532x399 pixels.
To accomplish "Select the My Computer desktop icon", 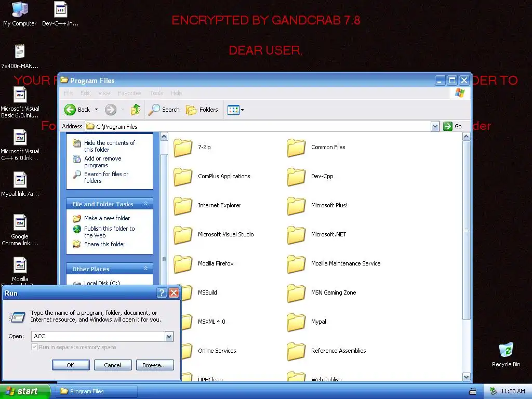I will (20, 14).
